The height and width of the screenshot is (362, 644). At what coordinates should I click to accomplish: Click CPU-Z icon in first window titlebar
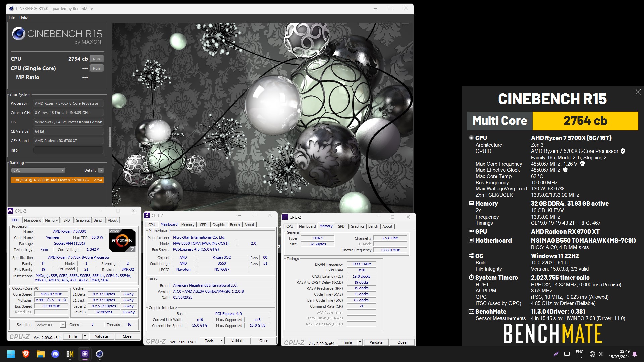pyautogui.click(x=11, y=211)
